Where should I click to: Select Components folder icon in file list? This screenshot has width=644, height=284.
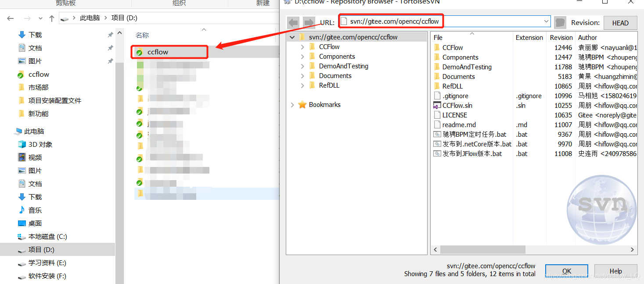point(437,57)
